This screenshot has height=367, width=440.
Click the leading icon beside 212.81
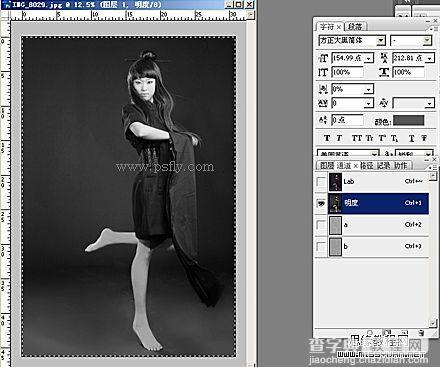(x=384, y=58)
